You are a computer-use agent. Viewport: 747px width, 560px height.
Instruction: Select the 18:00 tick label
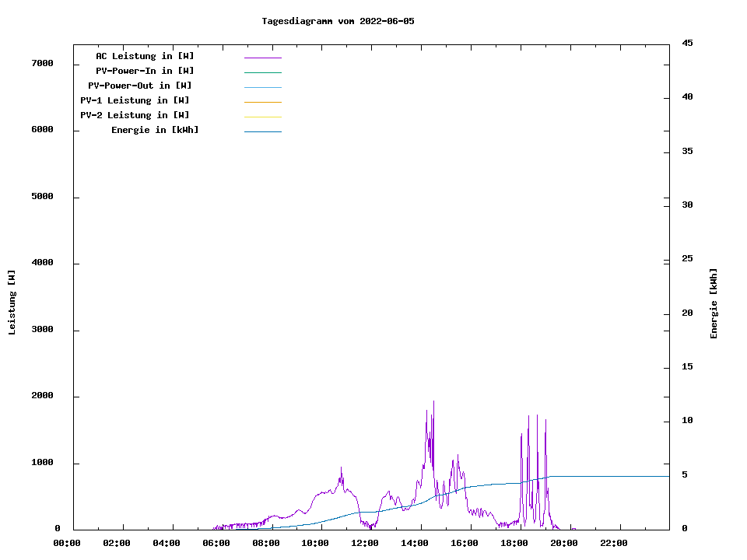pos(514,543)
